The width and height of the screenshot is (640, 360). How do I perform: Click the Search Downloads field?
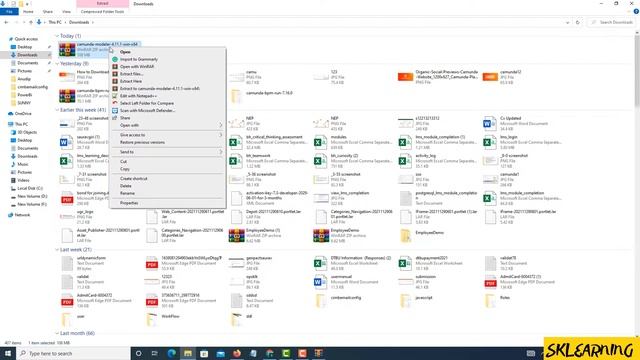pos(611,22)
